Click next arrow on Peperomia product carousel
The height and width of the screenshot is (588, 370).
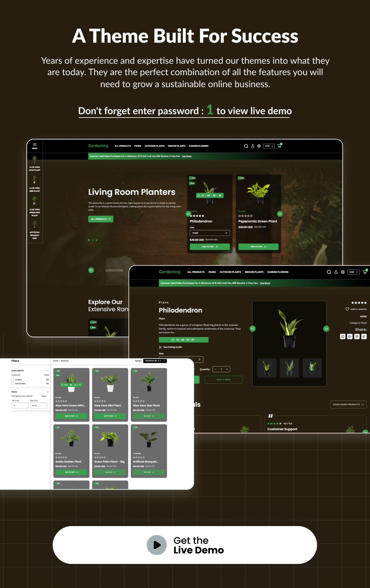(280, 214)
